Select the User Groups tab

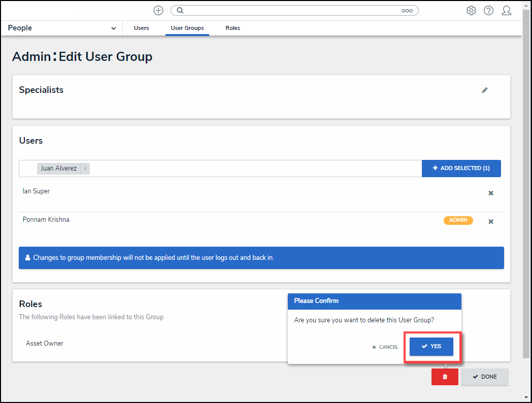coord(187,28)
